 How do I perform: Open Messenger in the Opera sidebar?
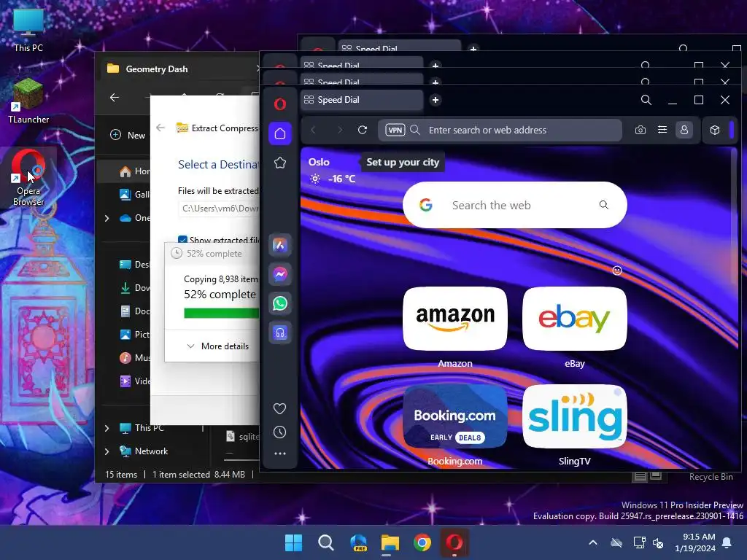click(280, 274)
